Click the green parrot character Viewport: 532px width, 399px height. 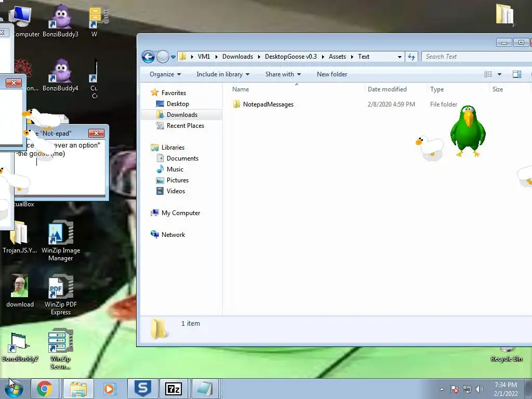click(x=468, y=130)
